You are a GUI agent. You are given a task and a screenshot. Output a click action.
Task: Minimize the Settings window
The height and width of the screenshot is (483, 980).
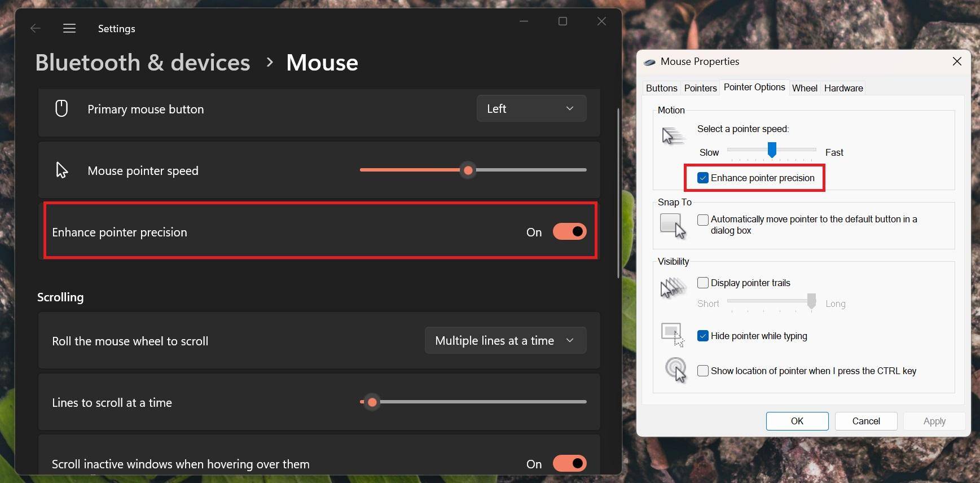click(x=524, y=21)
